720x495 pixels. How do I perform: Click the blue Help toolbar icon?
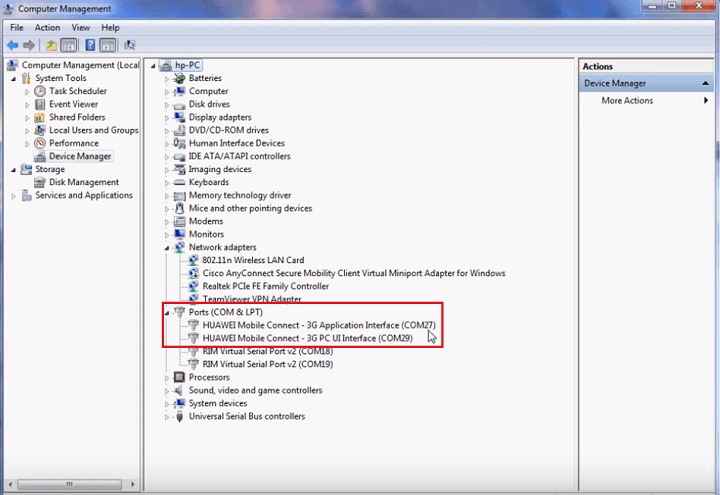[90, 45]
